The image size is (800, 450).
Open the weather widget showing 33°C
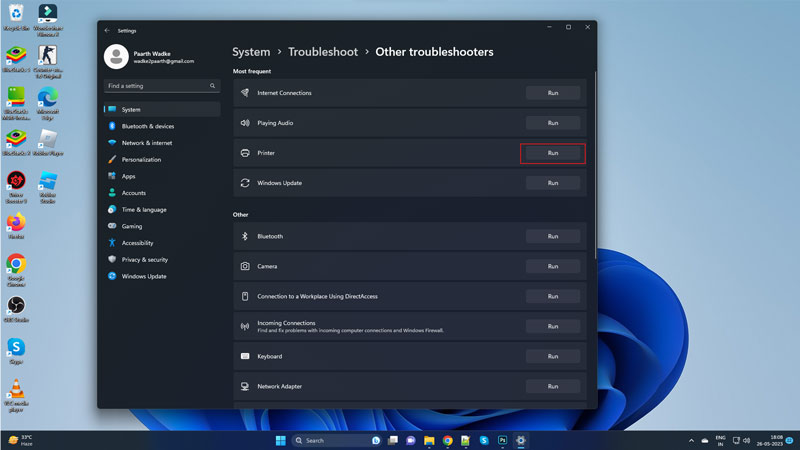(20, 440)
